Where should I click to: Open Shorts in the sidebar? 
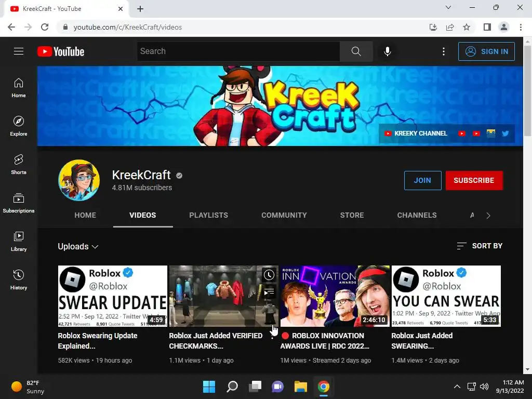point(19,165)
